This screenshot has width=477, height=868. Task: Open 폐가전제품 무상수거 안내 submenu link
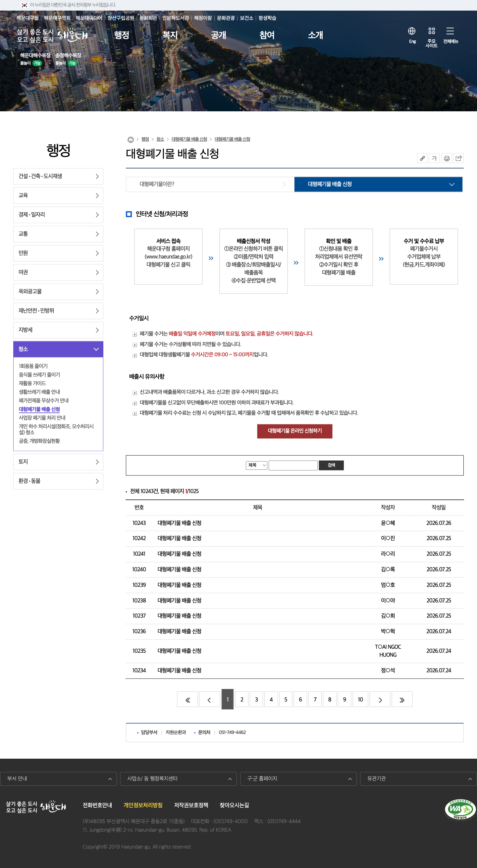point(43,401)
